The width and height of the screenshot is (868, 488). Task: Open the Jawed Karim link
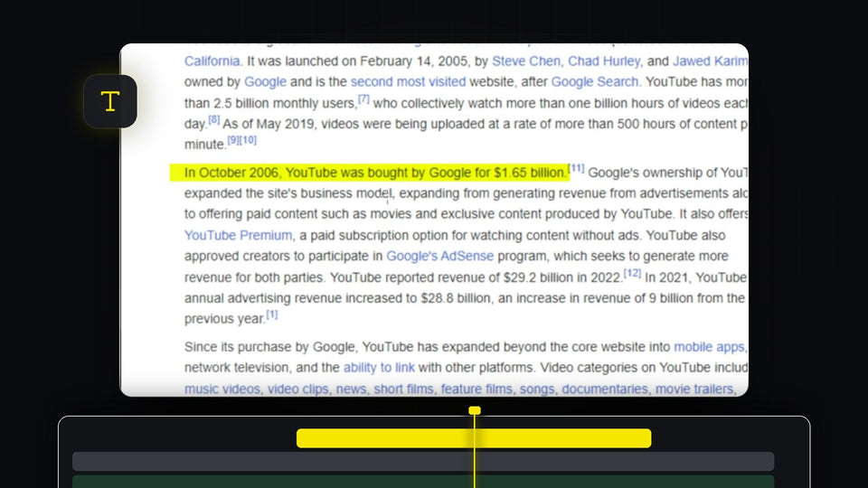click(711, 61)
